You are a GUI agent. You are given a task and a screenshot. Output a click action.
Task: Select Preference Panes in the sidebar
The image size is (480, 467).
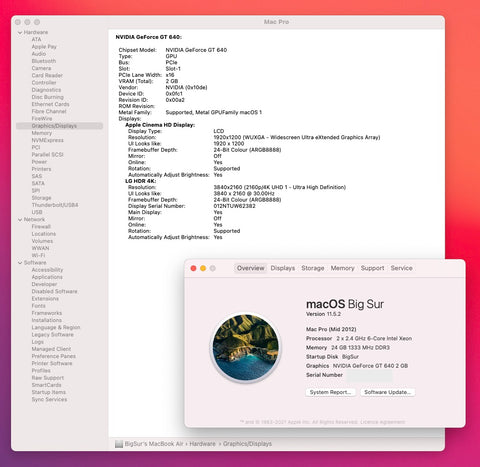pyautogui.click(x=53, y=356)
